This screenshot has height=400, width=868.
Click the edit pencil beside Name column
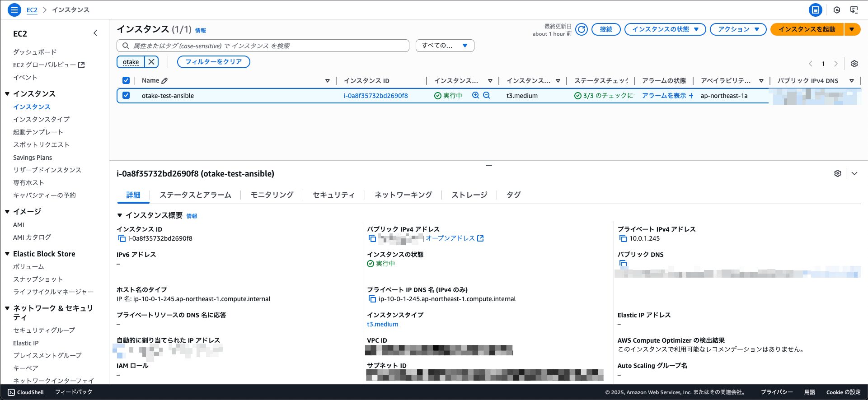pyautogui.click(x=164, y=81)
